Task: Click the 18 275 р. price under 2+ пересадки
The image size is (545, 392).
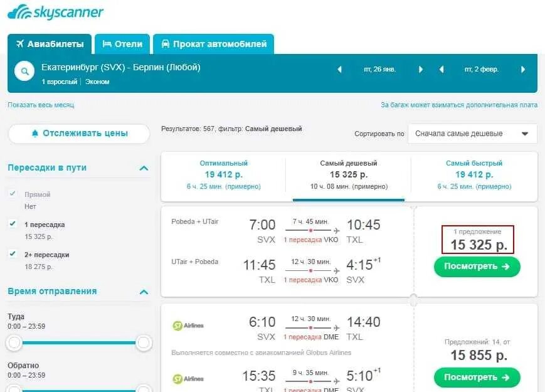Action: [x=39, y=267]
